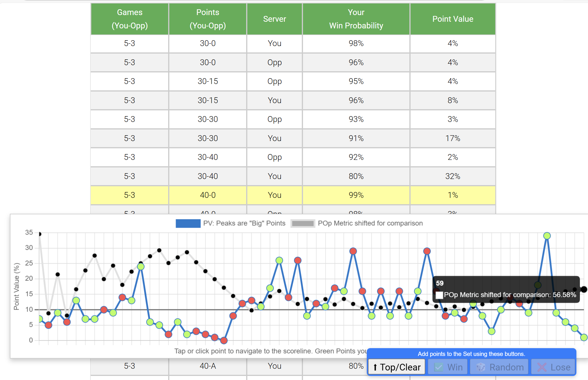Click the red data point at zero
The width and height of the screenshot is (588, 380).
click(x=224, y=340)
